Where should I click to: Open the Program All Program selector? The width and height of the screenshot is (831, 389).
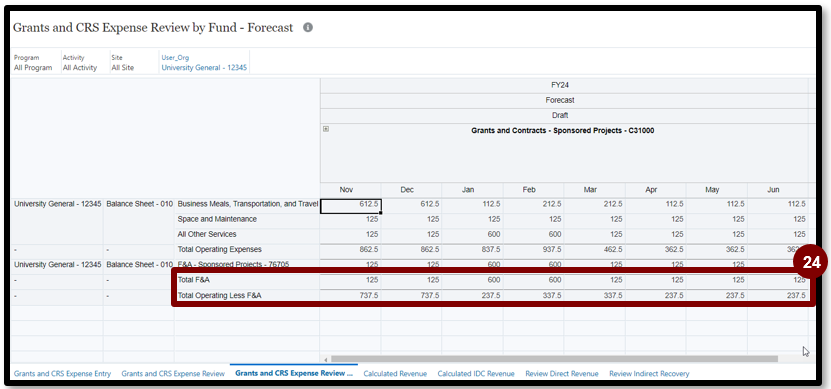point(33,63)
